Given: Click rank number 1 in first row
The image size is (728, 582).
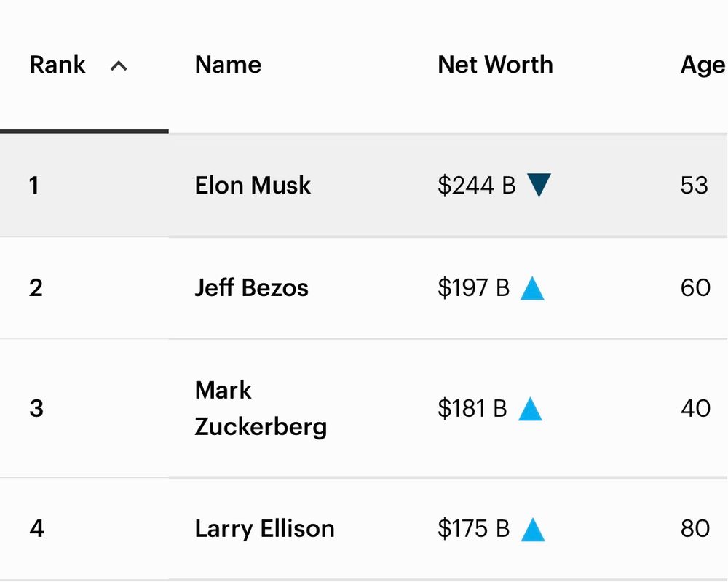Looking at the screenshot, I should pos(33,185).
